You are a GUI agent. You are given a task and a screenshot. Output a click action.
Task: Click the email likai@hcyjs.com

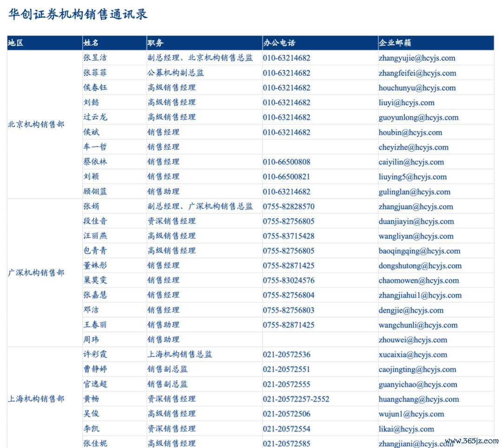pyautogui.click(x=406, y=429)
